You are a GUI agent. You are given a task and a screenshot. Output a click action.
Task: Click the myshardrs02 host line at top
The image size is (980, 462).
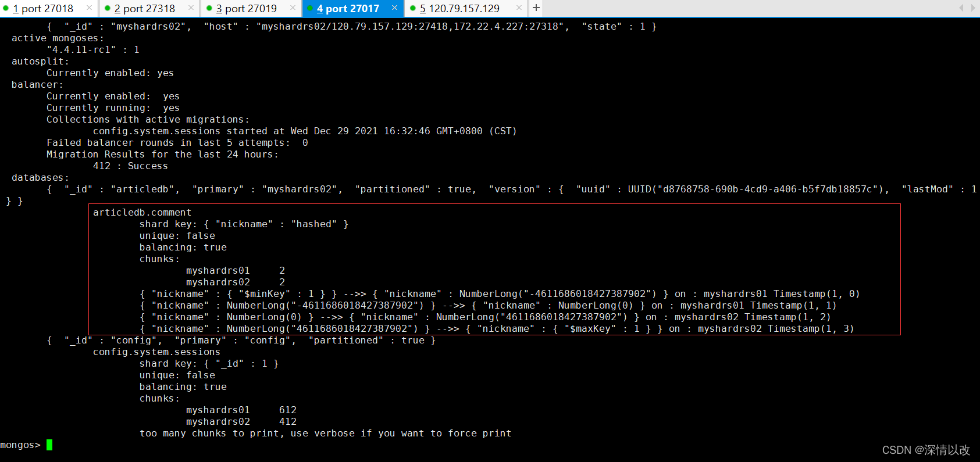click(351, 27)
